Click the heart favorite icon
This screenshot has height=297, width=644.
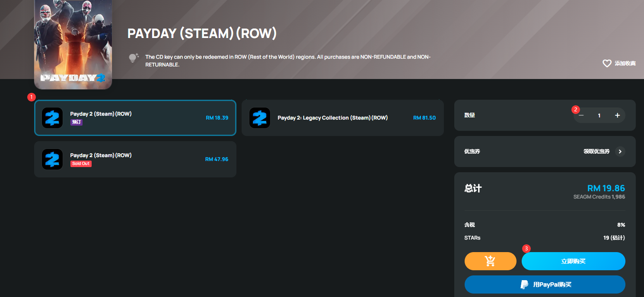(607, 63)
